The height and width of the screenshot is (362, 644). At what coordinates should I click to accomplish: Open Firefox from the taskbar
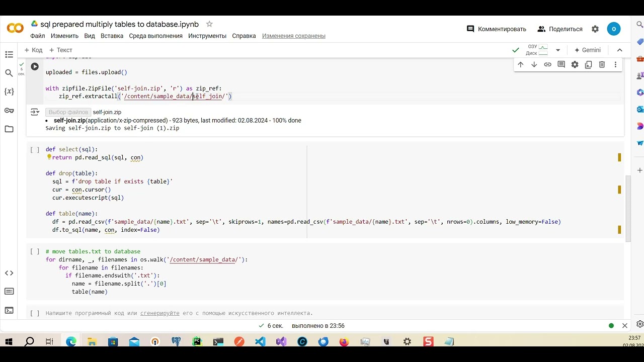pos(344,342)
